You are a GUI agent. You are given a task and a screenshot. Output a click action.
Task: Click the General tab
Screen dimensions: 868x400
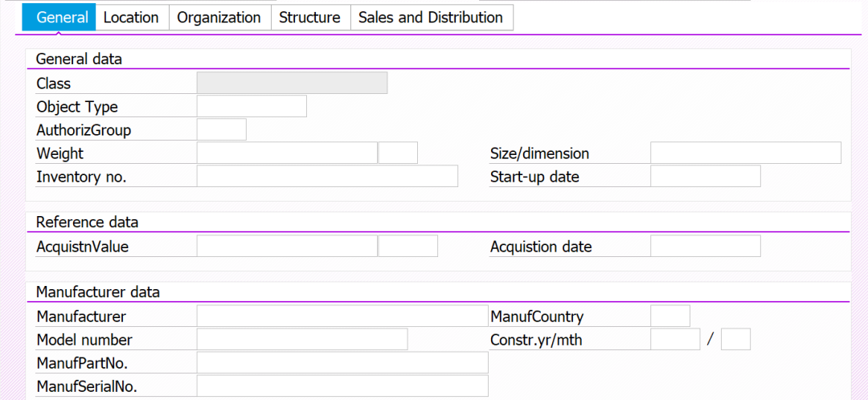tap(62, 18)
